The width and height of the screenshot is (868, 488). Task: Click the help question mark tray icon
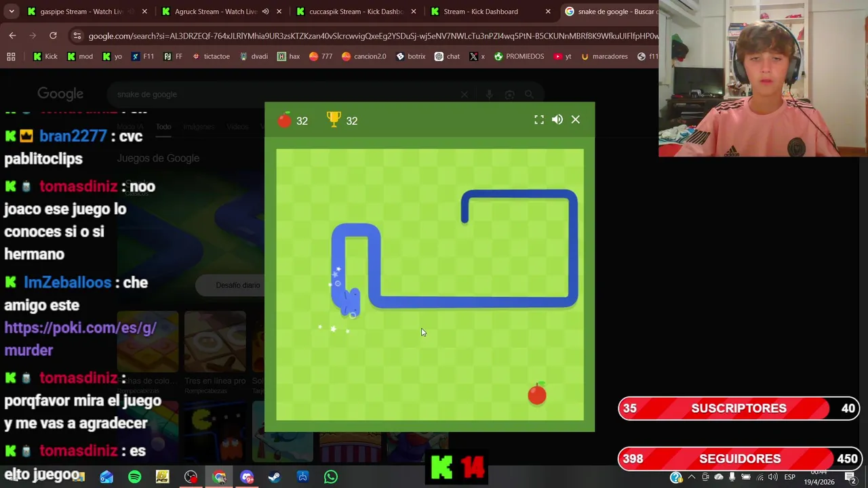point(675,477)
